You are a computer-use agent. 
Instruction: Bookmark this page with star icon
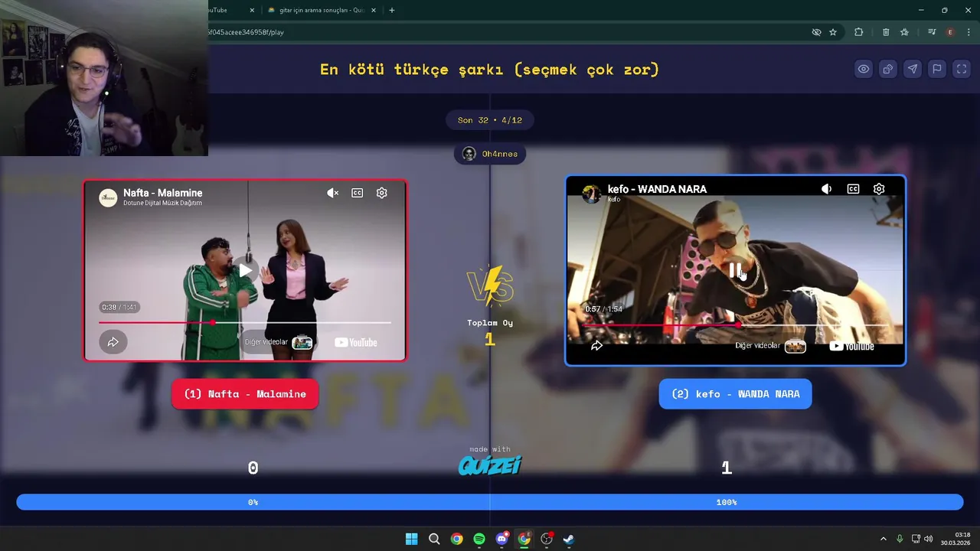[833, 32]
